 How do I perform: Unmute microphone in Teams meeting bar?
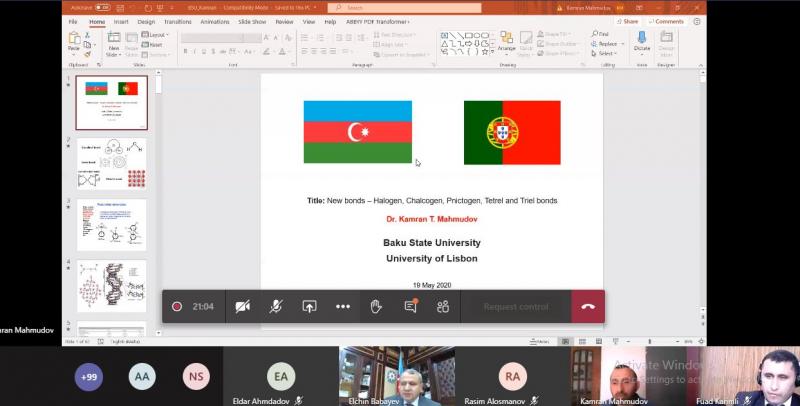pyautogui.click(x=276, y=307)
